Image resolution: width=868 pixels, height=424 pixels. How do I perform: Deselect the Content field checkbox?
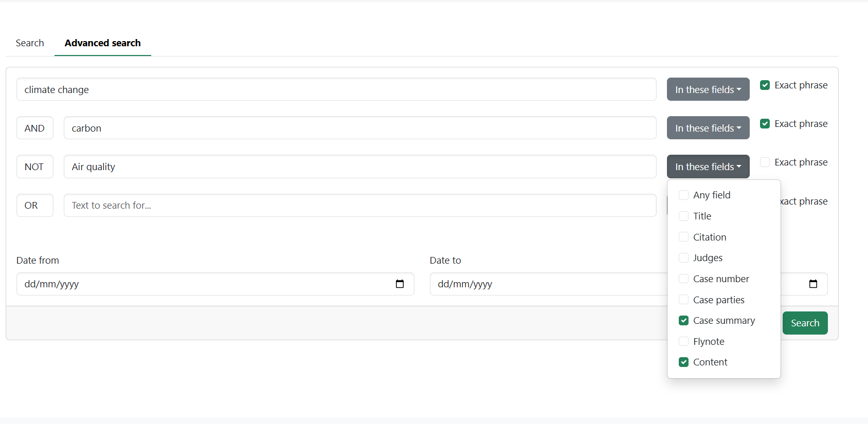point(683,362)
